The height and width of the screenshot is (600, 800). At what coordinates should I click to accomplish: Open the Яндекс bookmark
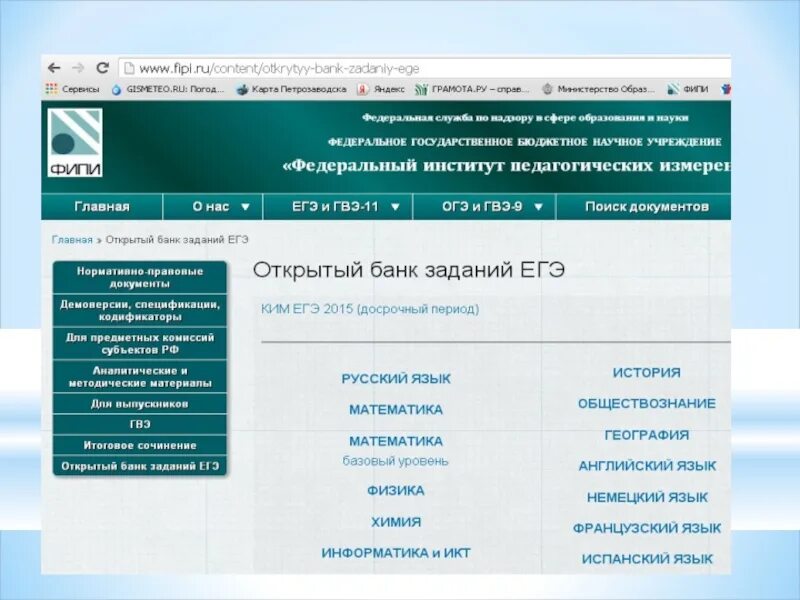[x=381, y=89]
